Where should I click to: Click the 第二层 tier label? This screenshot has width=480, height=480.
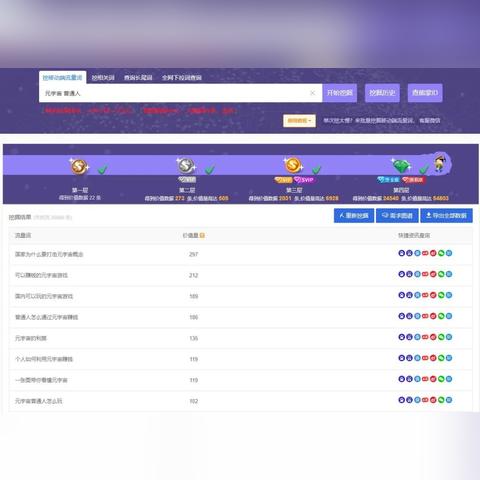pos(187,190)
